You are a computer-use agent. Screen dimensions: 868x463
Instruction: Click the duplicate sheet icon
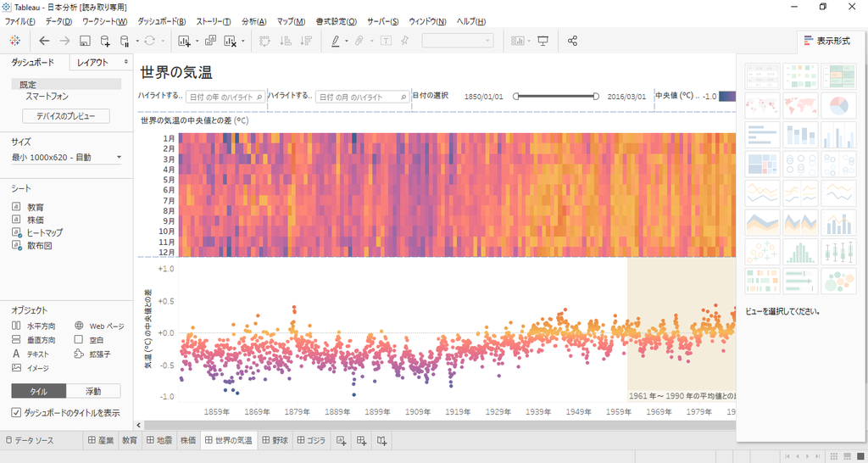(x=210, y=41)
